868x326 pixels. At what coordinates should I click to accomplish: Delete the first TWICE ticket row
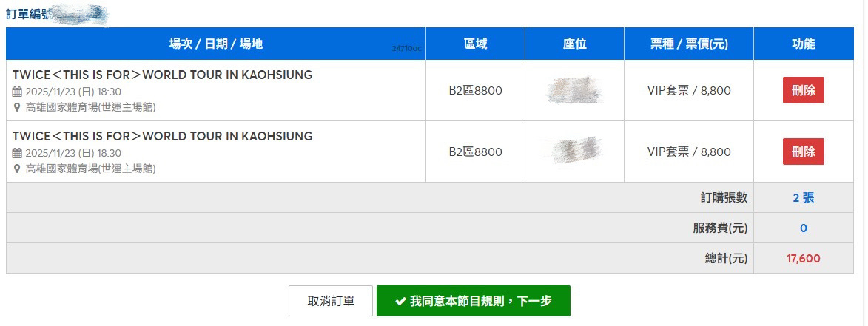click(x=803, y=90)
